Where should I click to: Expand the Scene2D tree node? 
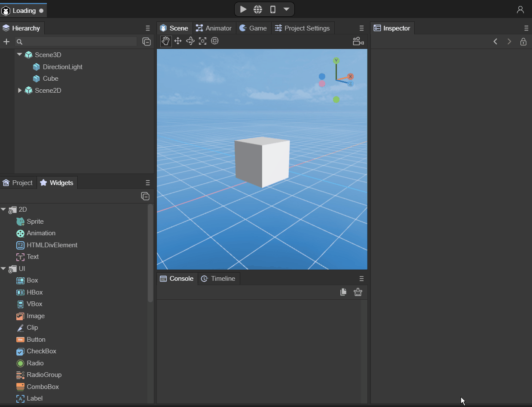click(19, 90)
